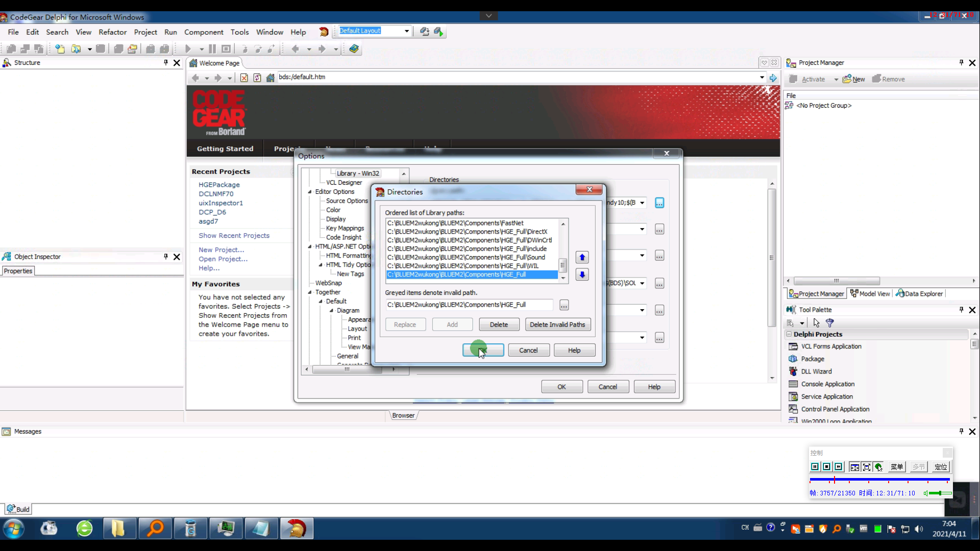Image resolution: width=980 pixels, height=551 pixels.
Task: Select the HGE_Full\WIL library path
Action: pos(472,266)
